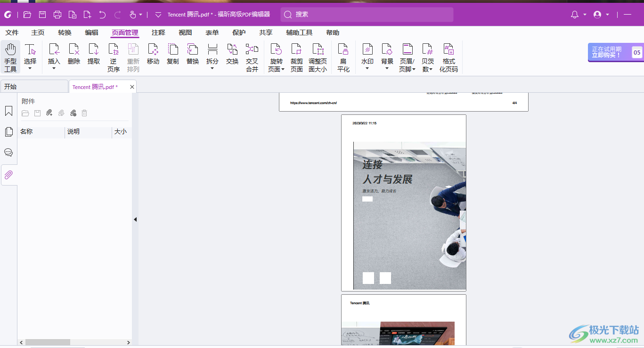Click the folder icon in the attachments panel
The width and height of the screenshot is (644, 348).
click(25, 113)
